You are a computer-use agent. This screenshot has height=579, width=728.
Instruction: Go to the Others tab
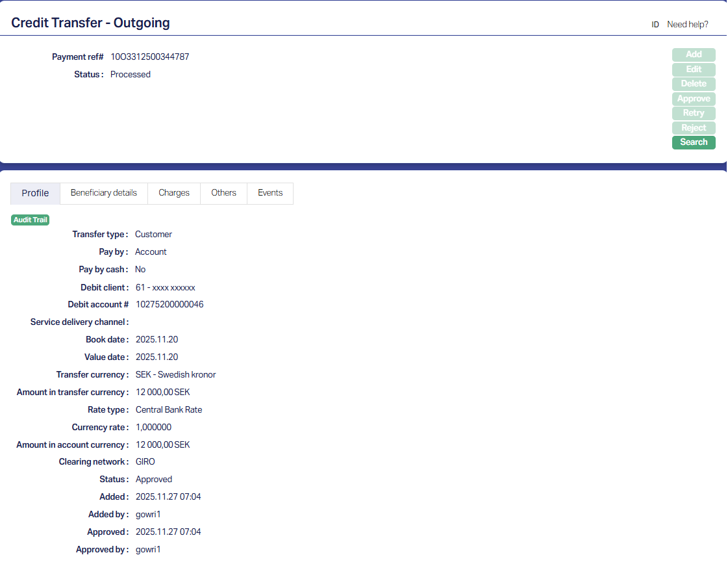pos(223,193)
